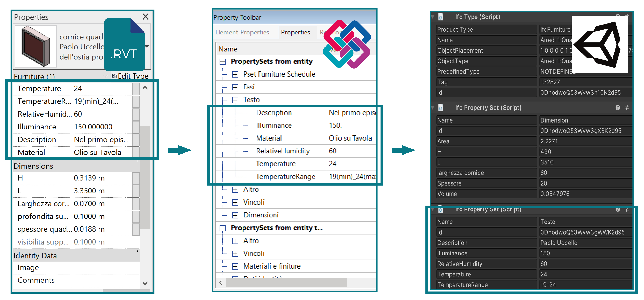The image size is (644, 300).
Task: Collapse the Testo property set node
Action: (x=235, y=100)
